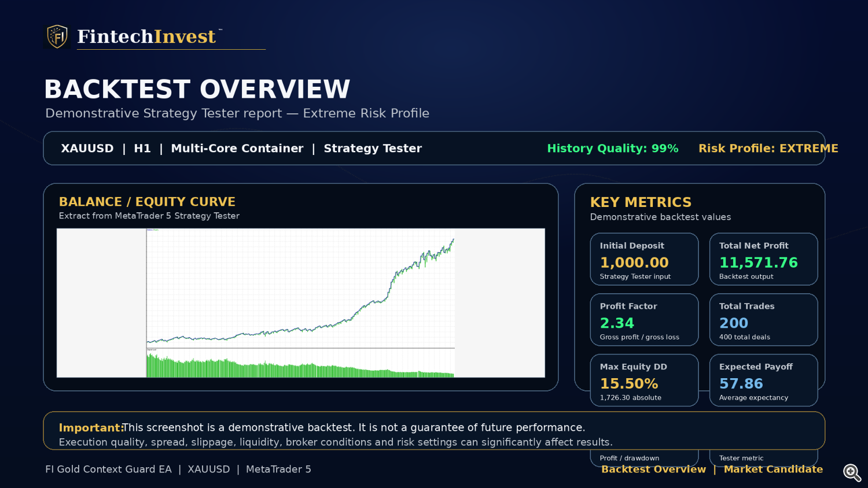Screen dimensions: 868x488
Task: Click the XAUUSD symbol in info bar
Action: [x=87, y=149]
